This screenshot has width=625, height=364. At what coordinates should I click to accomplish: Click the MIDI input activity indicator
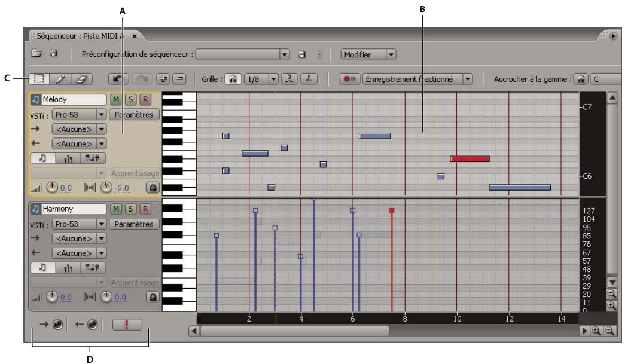58,325
